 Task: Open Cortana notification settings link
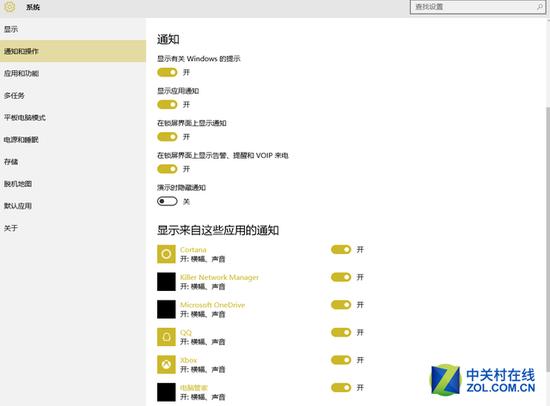pos(193,249)
